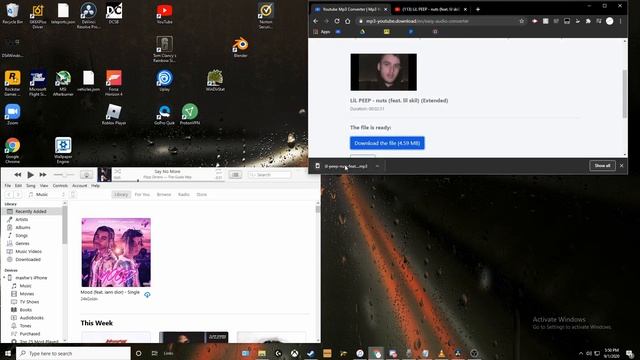Select Tones under the iPhone device

pos(25,326)
